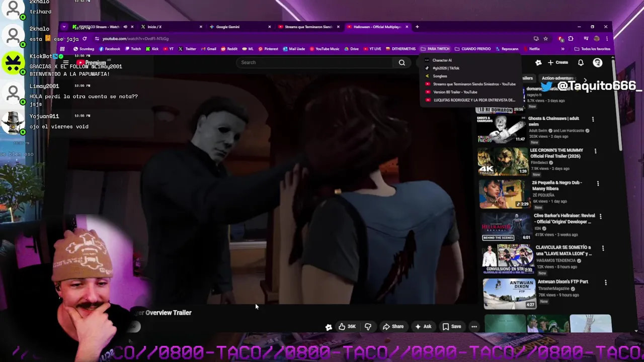Viewport: 644px width, 362px height.
Task: Open the YouTube hamburger guide menu
Action: pyautogui.click(x=65, y=63)
